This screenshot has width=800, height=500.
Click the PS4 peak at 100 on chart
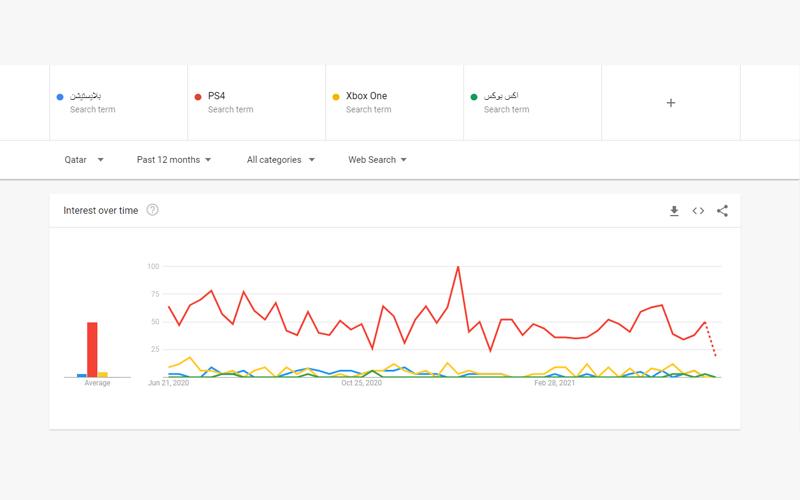[x=458, y=267]
